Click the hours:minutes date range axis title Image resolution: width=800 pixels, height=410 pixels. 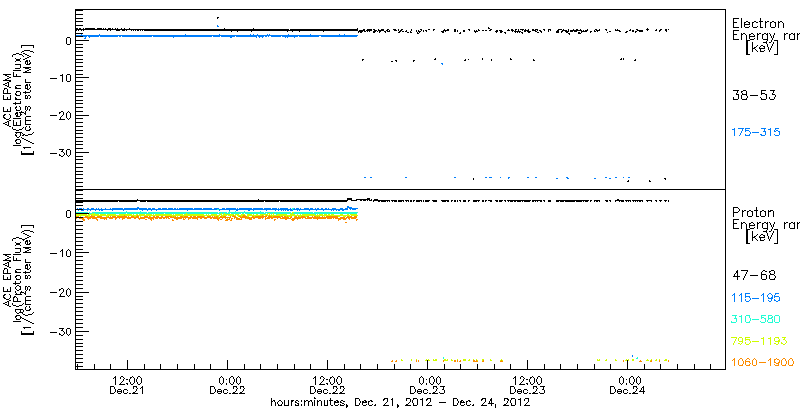pyautogui.click(x=400, y=402)
